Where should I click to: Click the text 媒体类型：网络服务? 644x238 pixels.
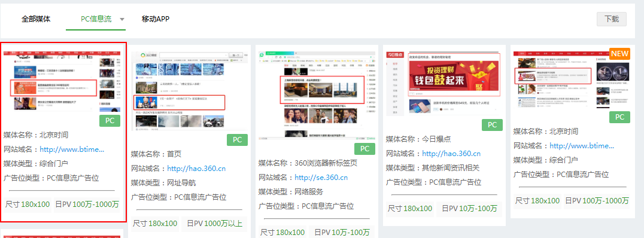point(291,191)
